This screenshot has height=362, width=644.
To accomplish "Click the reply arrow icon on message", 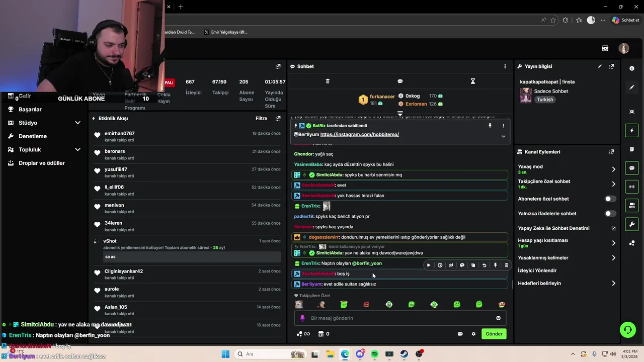I will 484,265.
